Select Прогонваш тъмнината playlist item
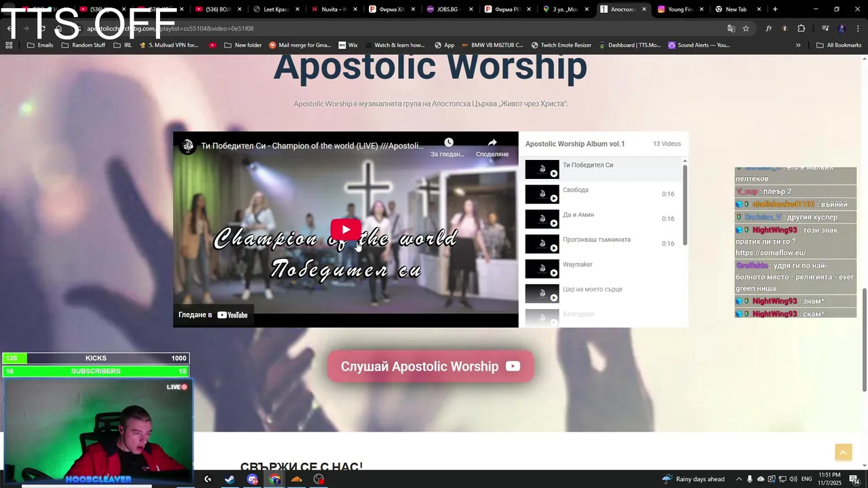 [603, 243]
